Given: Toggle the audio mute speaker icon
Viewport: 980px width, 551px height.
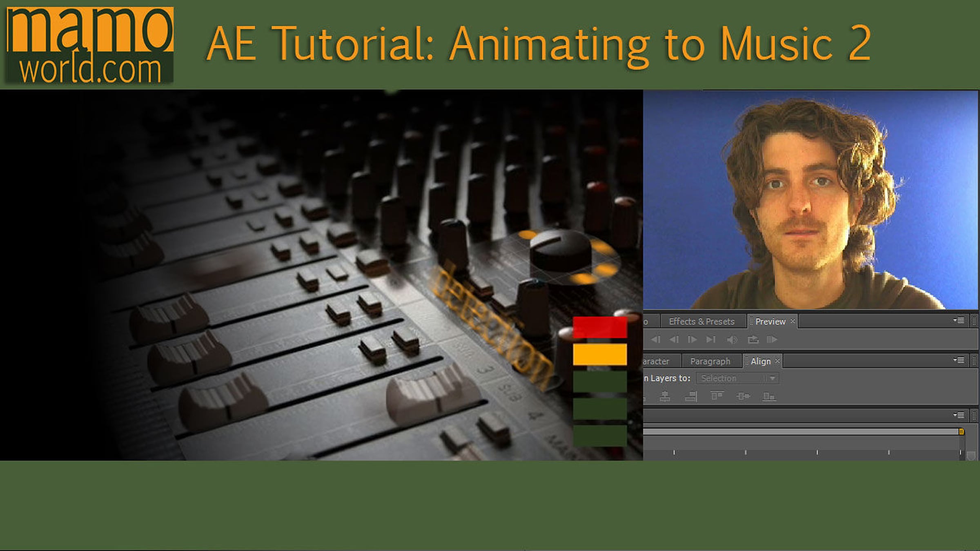Looking at the screenshot, I should pyautogui.click(x=732, y=340).
